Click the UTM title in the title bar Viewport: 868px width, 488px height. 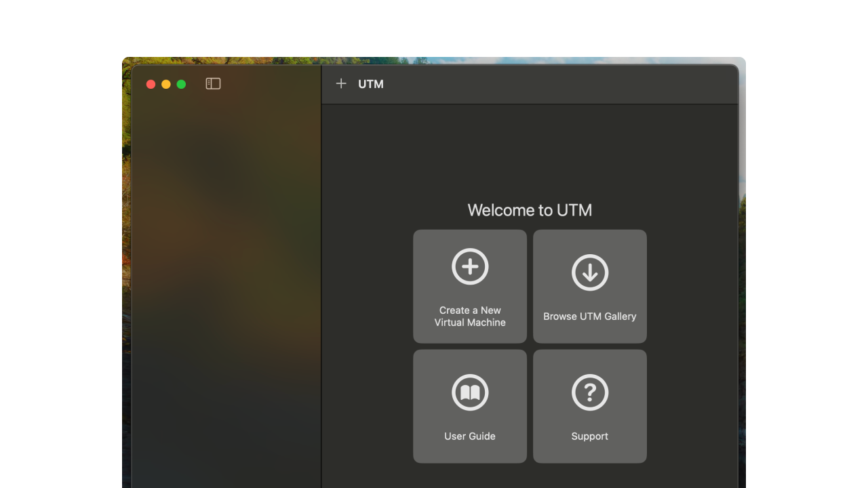(x=370, y=84)
